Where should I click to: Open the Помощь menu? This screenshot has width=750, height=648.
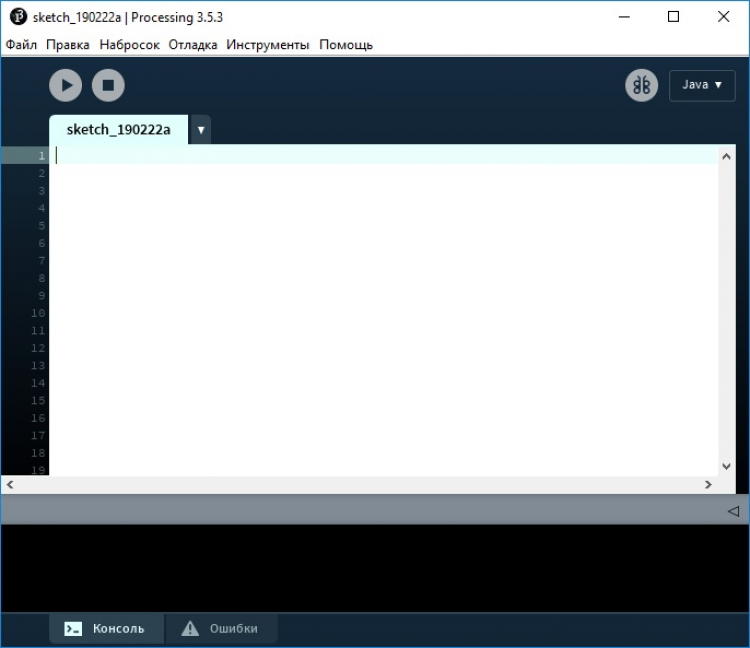coord(346,44)
